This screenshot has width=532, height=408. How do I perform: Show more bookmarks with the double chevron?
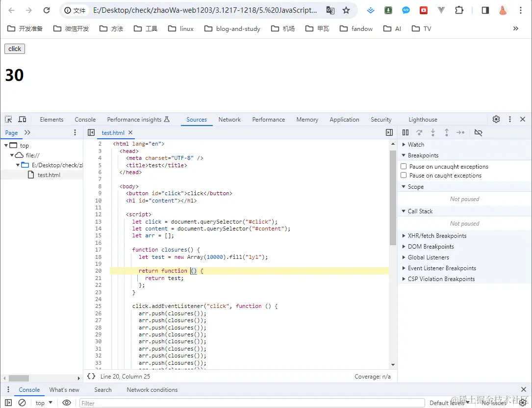click(x=516, y=28)
